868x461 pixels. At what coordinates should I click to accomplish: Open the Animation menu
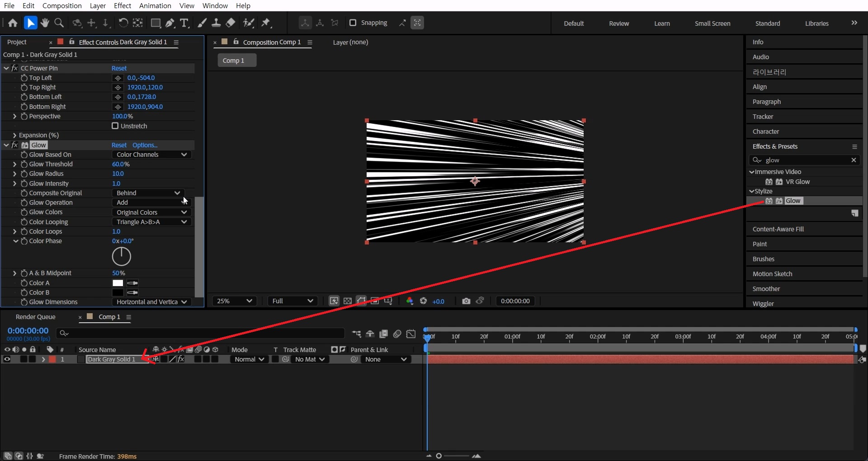click(155, 5)
